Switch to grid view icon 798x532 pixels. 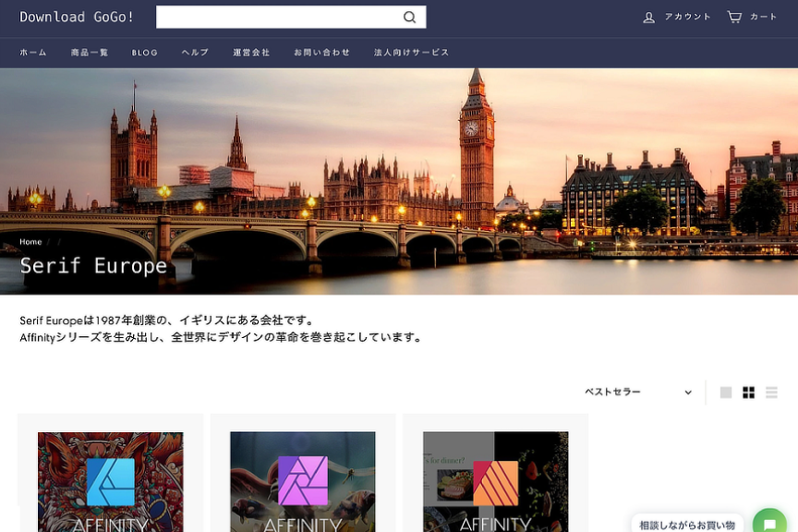(x=749, y=393)
